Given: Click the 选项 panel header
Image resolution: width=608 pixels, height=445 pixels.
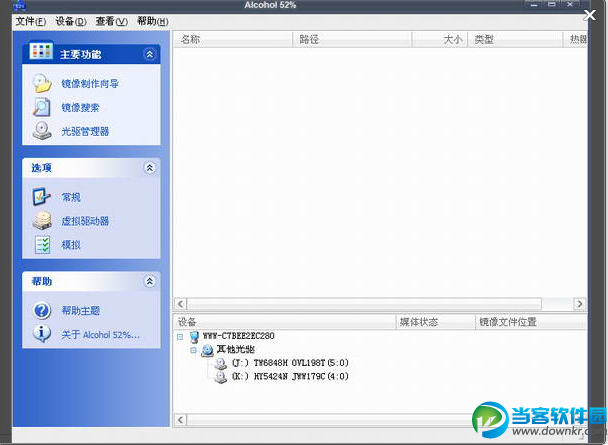Looking at the screenshot, I should click(x=91, y=168).
